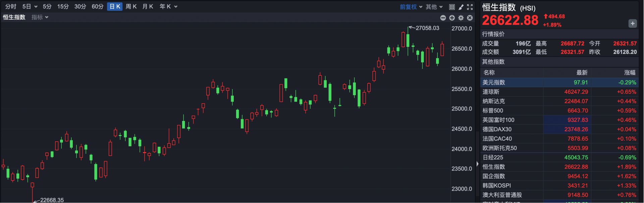Add HSI to watchlist with plus button
This screenshot has height=203, width=644.
click(x=633, y=23)
